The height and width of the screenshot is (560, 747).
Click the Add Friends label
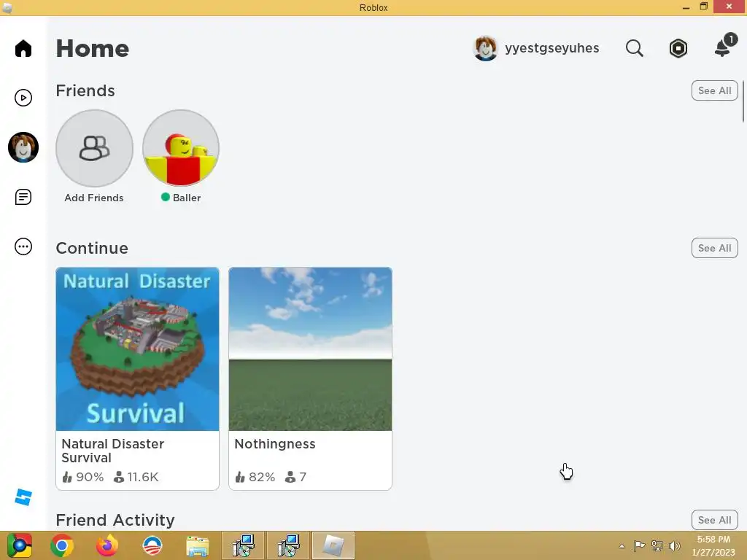[x=94, y=198]
